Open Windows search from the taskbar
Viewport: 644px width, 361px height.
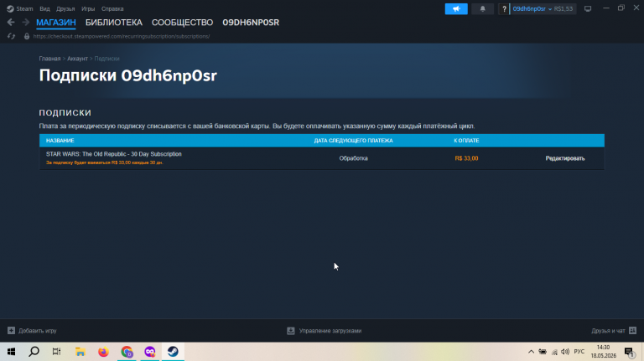pos(34,352)
